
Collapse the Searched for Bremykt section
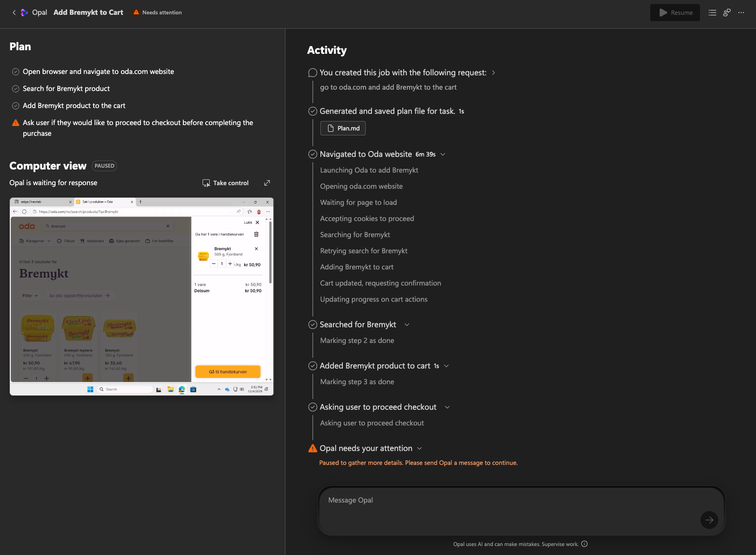pyautogui.click(x=407, y=325)
